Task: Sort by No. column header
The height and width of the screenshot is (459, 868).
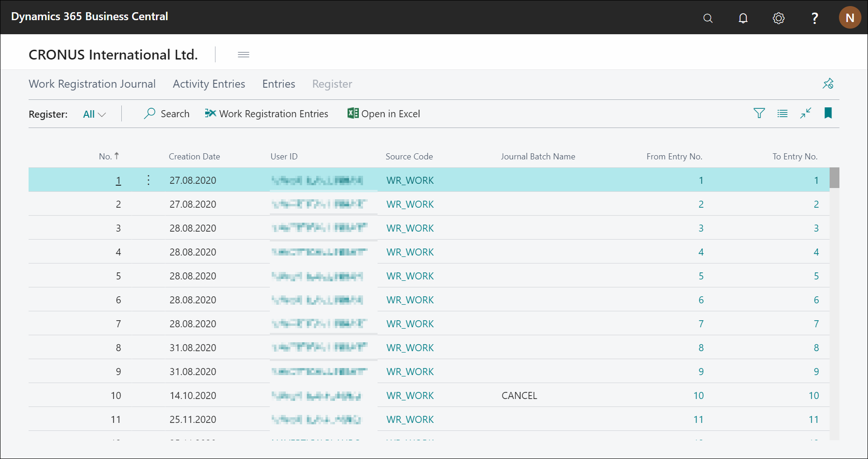Action: [x=109, y=156]
